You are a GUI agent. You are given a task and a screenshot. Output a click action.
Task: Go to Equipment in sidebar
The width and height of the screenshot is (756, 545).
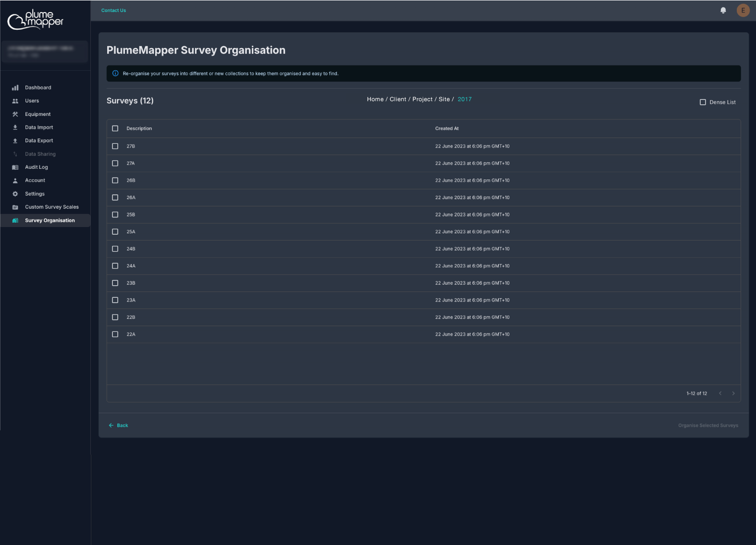[45, 114]
